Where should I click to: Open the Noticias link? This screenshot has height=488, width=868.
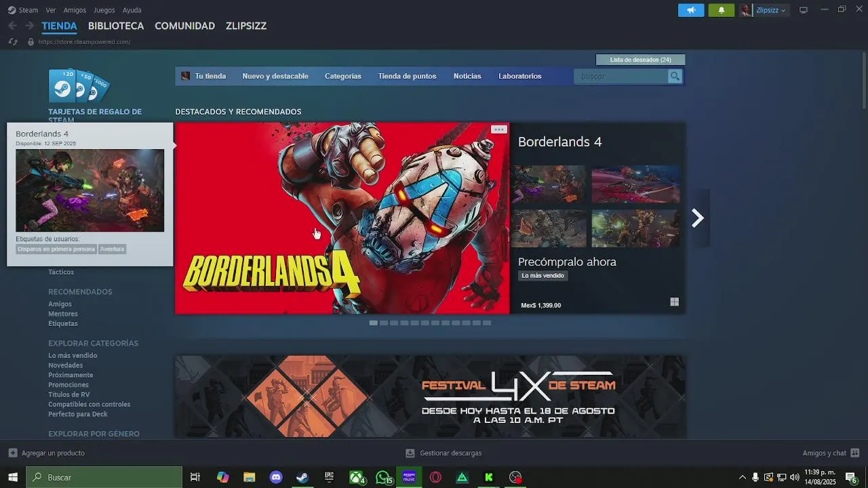(467, 76)
